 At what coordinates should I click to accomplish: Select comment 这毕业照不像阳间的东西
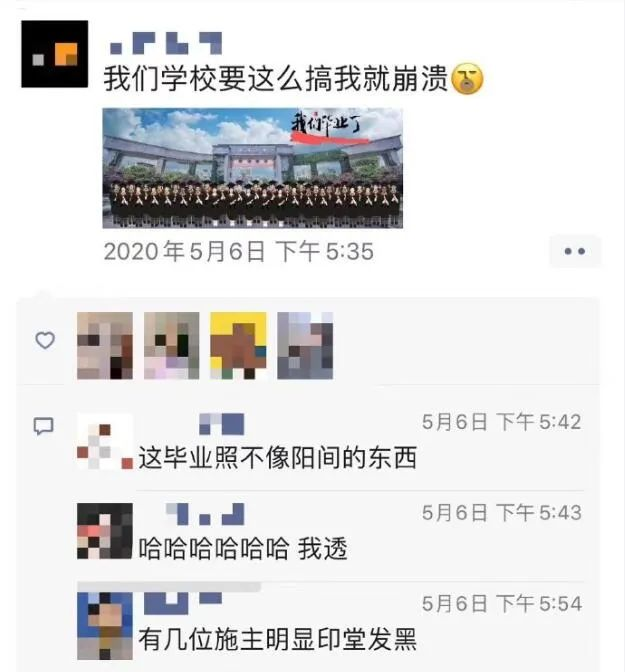click(x=277, y=458)
